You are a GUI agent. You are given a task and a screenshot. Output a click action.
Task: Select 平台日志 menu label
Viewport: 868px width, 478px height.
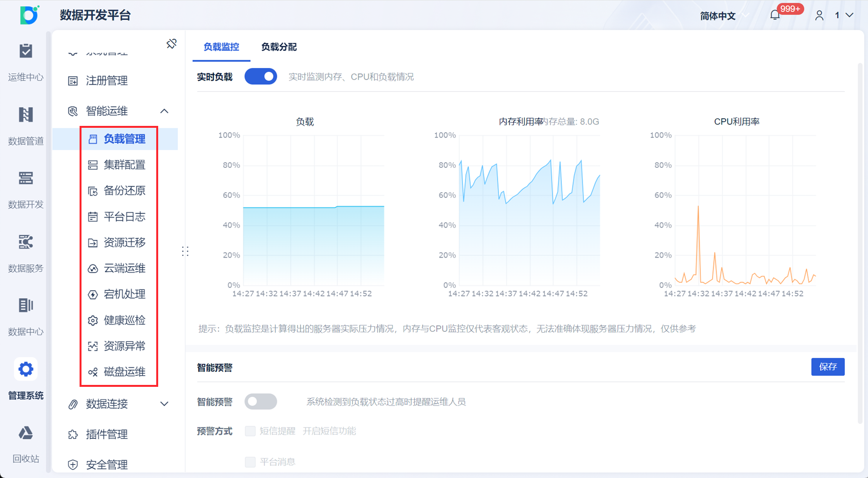[x=124, y=217]
